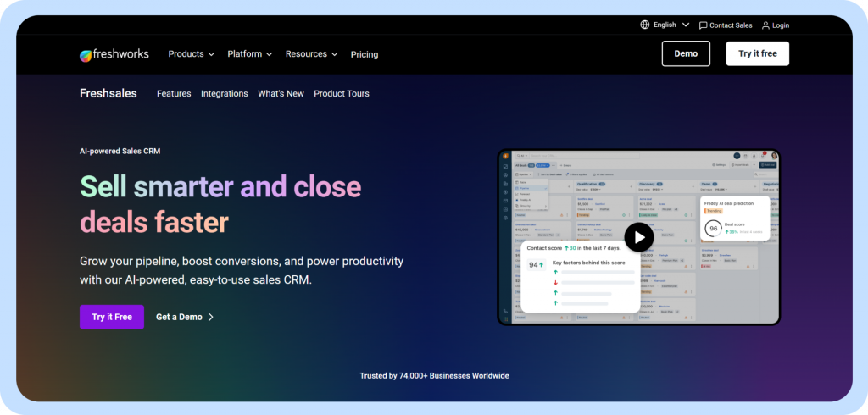This screenshot has height=415, width=868.
Task: Click the Freshworks logo icon
Action: (x=86, y=55)
